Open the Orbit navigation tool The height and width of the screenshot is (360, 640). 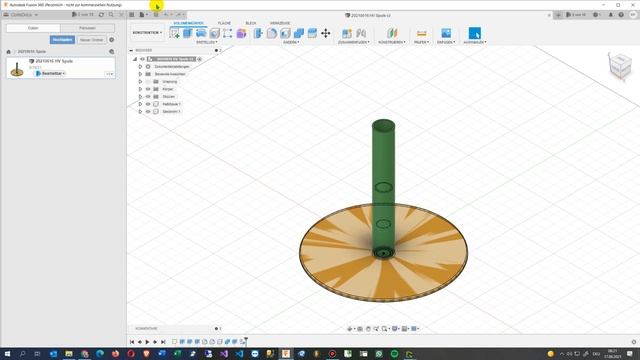[350, 329]
